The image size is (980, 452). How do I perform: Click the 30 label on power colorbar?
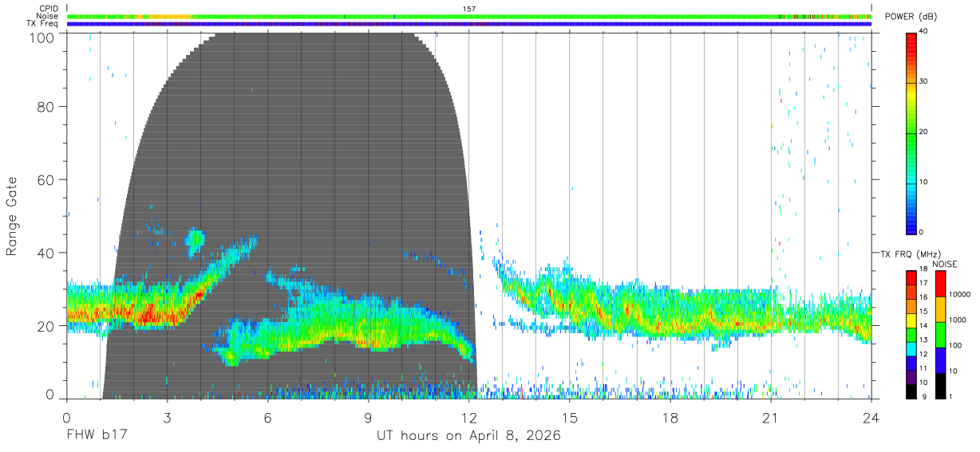(x=925, y=81)
